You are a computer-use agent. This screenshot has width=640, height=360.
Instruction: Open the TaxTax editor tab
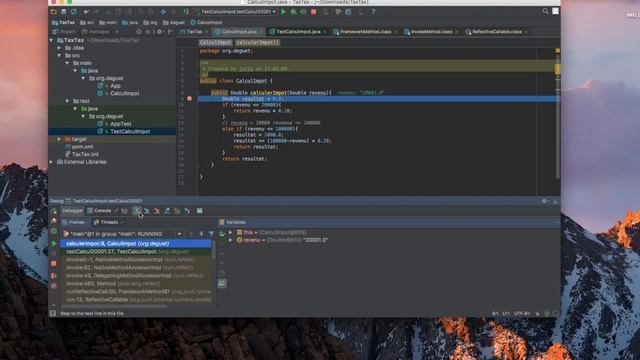click(194, 31)
